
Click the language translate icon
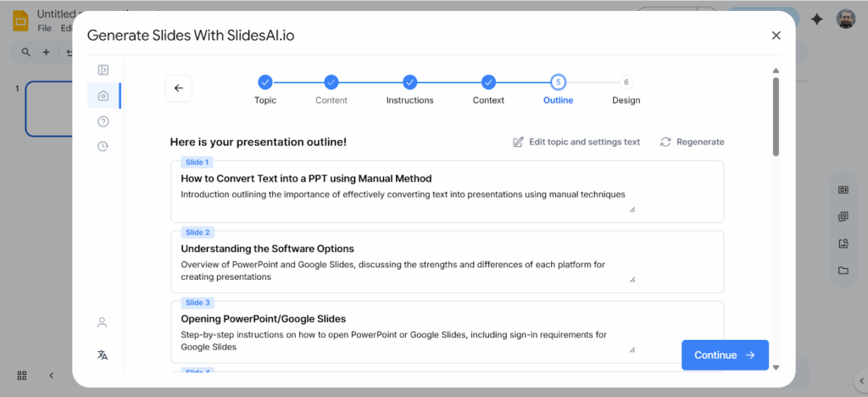103,355
